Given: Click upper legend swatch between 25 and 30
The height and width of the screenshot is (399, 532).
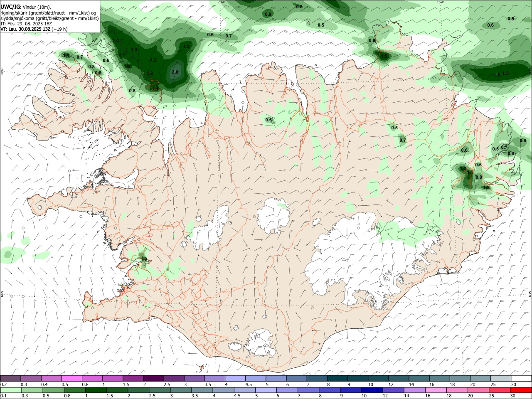Looking at the screenshot, I should [501, 378].
